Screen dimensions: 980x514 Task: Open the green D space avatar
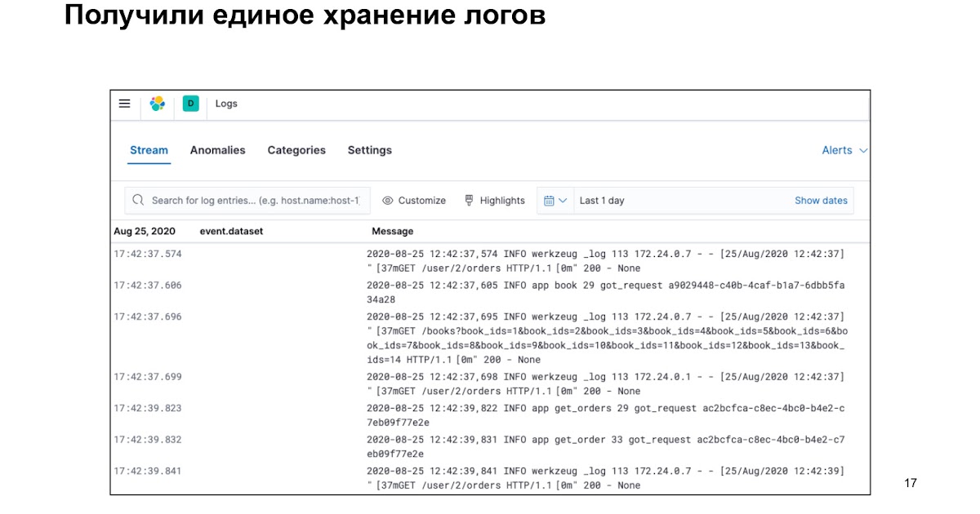click(191, 104)
